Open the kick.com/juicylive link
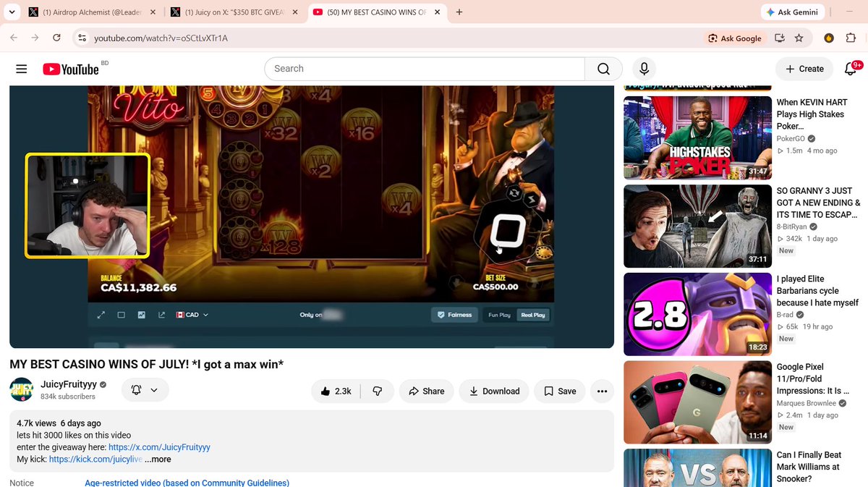Viewport: 868px width, 487px height. click(x=95, y=459)
